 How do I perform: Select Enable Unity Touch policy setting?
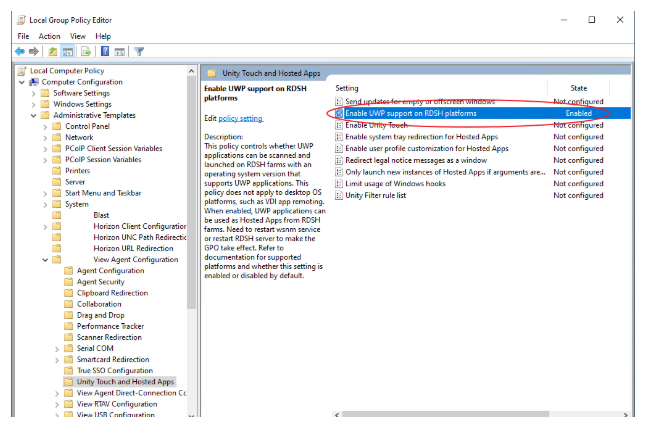(x=376, y=125)
